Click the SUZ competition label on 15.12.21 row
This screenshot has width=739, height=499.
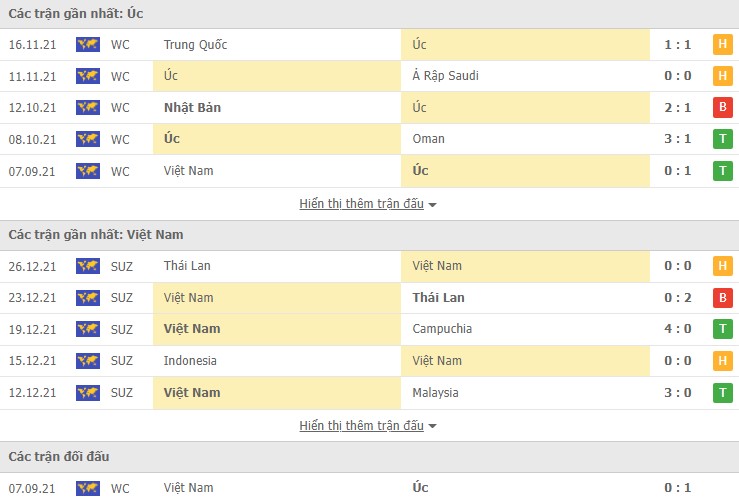click(x=122, y=361)
